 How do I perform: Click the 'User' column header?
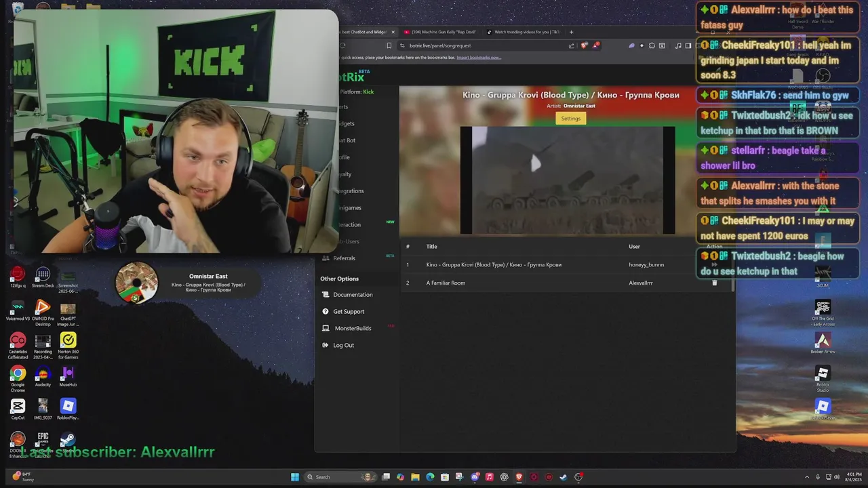click(x=634, y=247)
